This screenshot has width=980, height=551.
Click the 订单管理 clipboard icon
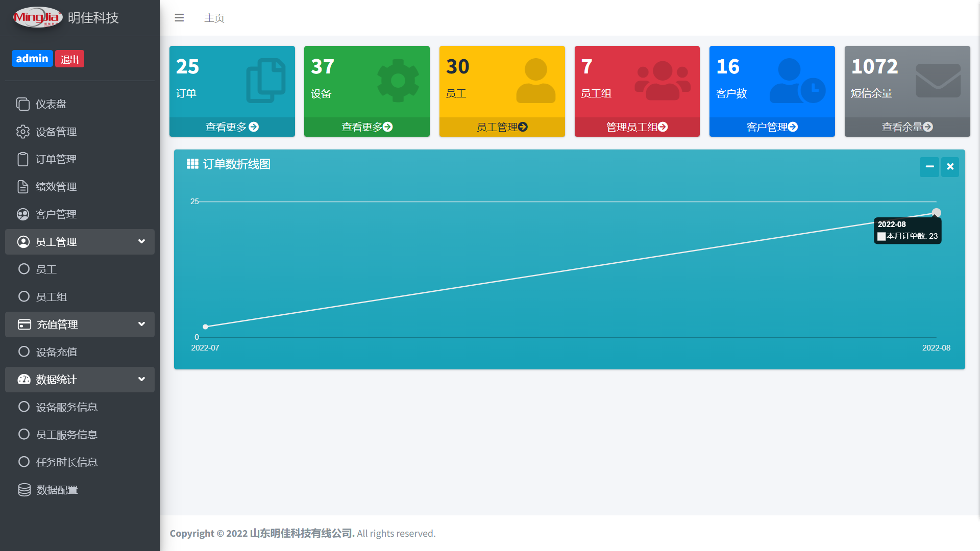pyautogui.click(x=23, y=159)
